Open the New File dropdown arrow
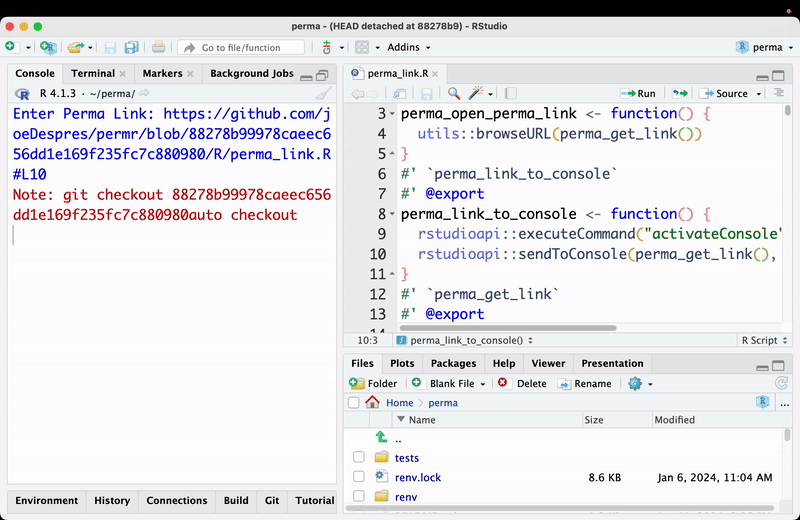This screenshot has width=800, height=520. point(28,47)
